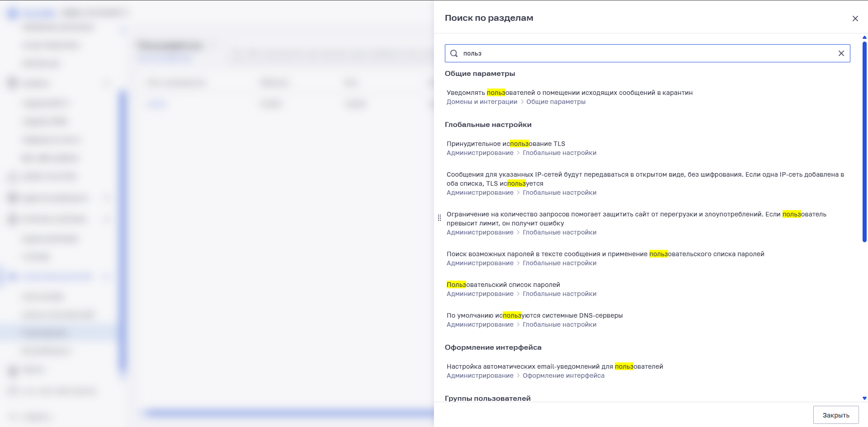Click the Закрыть button
Viewport: 868px width, 427px height.
coord(835,415)
